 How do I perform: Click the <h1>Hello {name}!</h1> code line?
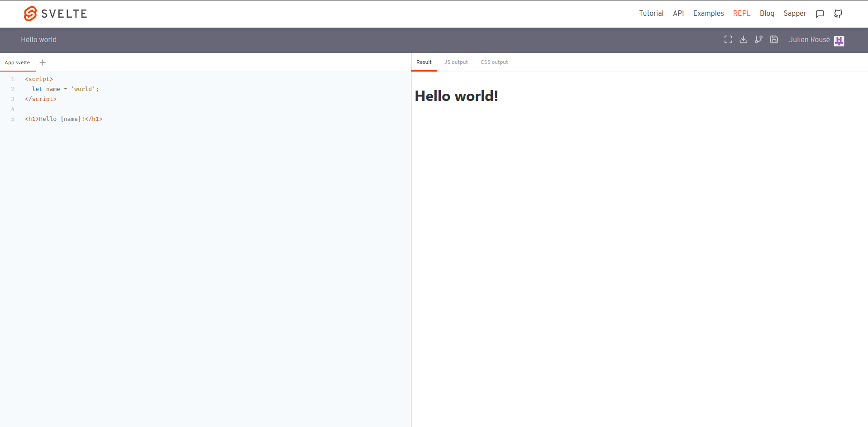click(x=64, y=119)
